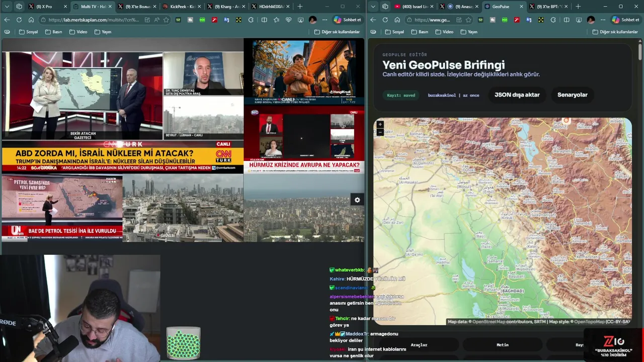Open Sohbet et Copilot in GeoPulse window
The image size is (644, 362).
click(625, 20)
